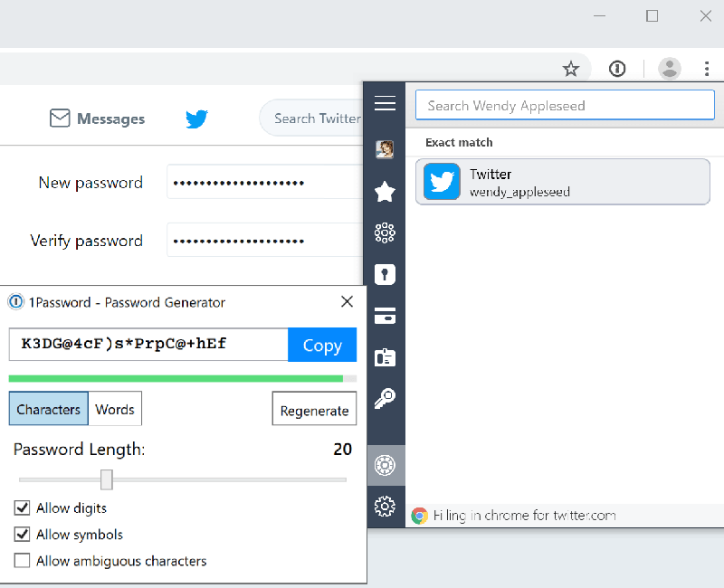The image size is (724, 588).
Task: Close the Chrome window
Action: click(x=706, y=16)
